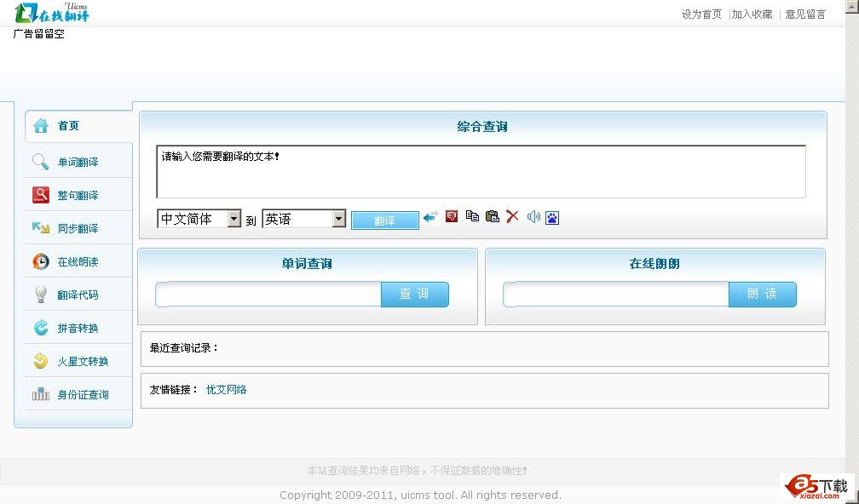859x504 pixels.
Task: Click the arrows icon for 同步翻译
Action: [x=41, y=227]
